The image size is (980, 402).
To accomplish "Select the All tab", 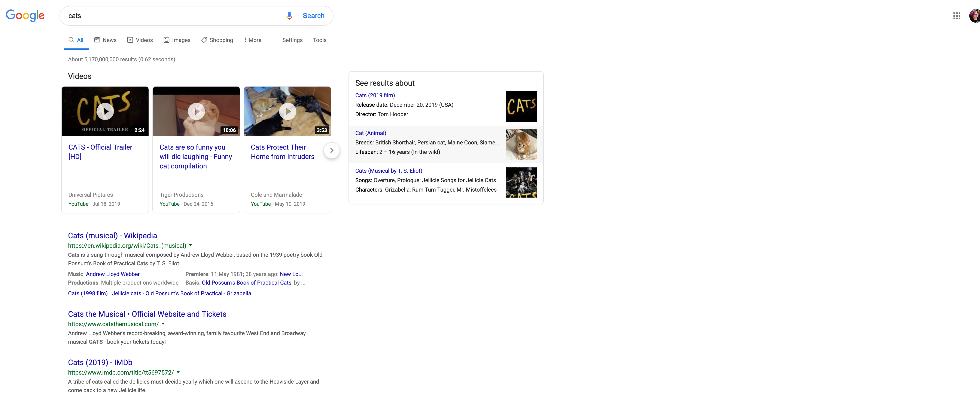I will point(76,40).
